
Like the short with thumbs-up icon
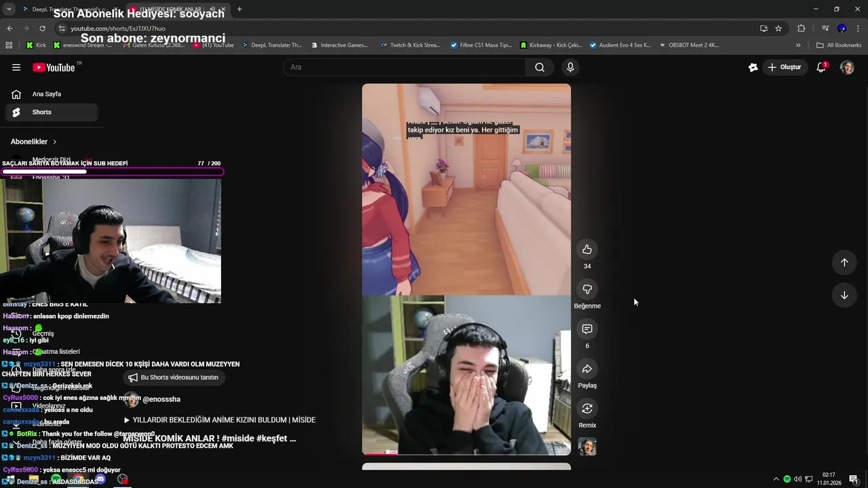(x=587, y=249)
